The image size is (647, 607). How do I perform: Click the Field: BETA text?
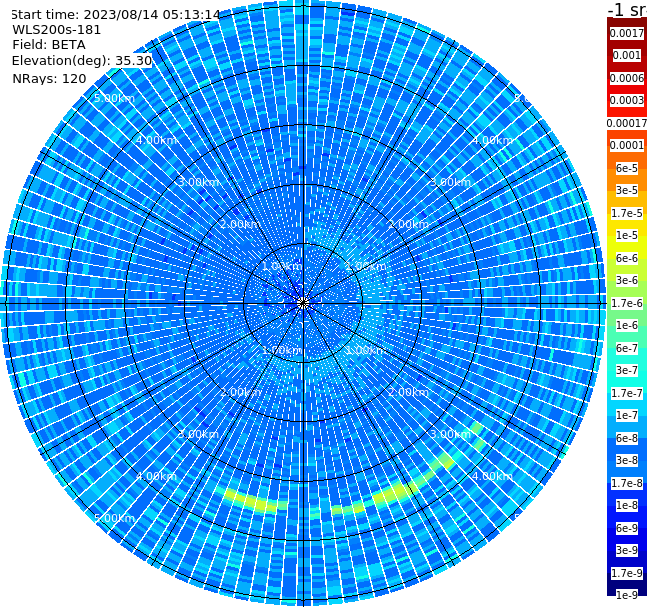click(49, 45)
